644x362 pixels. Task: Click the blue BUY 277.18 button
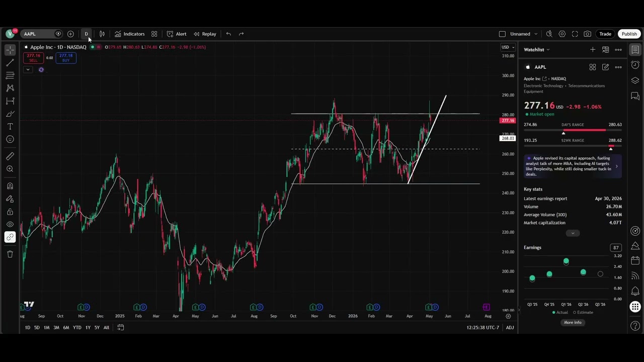pos(66,58)
